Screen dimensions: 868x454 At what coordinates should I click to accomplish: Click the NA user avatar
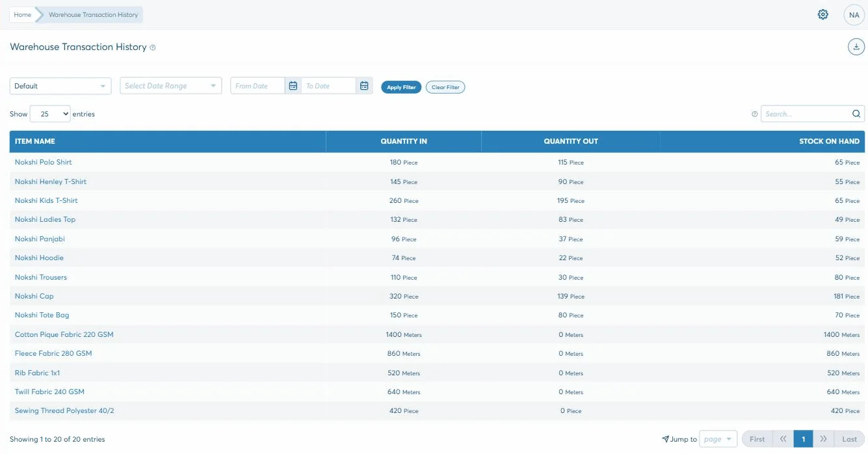(854, 15)
